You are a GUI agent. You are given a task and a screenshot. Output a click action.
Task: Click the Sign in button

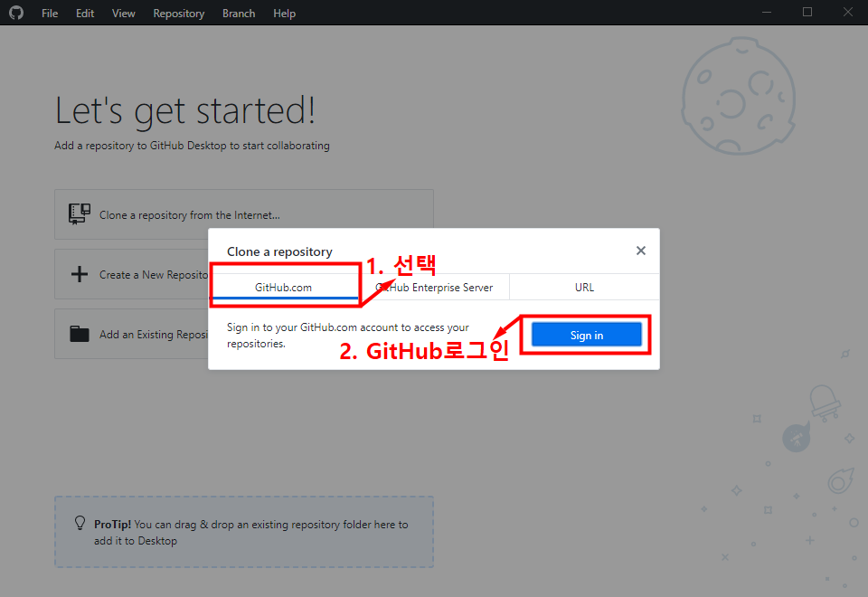pyautogui.click(x=586, y=334)
